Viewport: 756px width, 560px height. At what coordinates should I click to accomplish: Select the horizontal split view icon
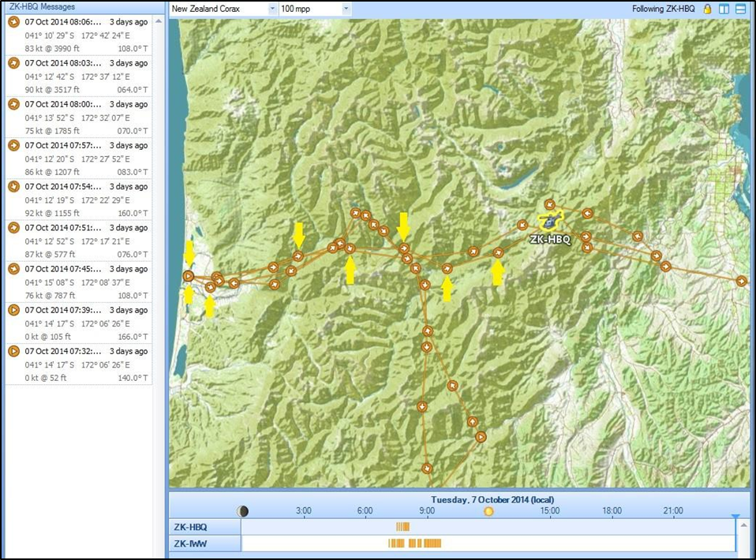click(x=740, y=9)
